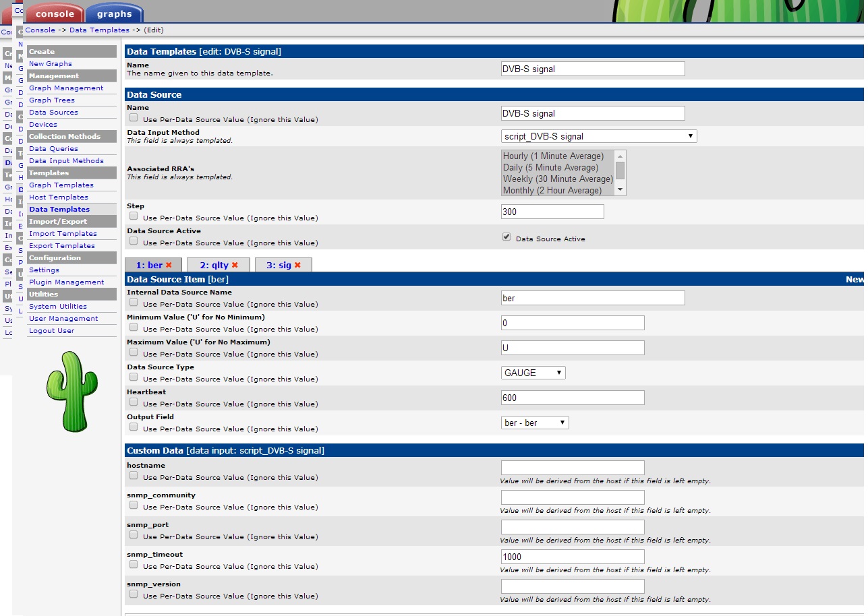The width and height of the screenshot is (868, 616).
Task: Toggle per-data source value for Maximum Value
Action: click(134, 352)
